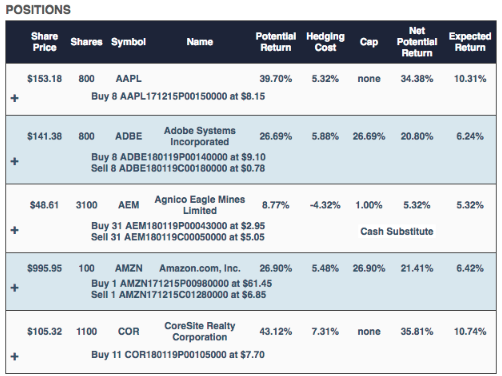Viewport: 502px width, 376px height.
Task: Expand the ADBE position with plus icon
Action: pyautogui.click(x=15, y=162)
